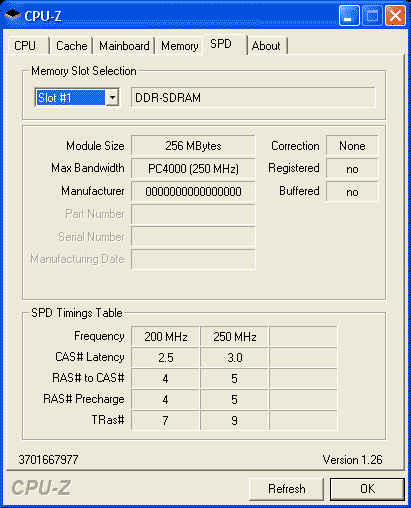
Task: Click the TRas# value 9 cell
Action: 235,420
